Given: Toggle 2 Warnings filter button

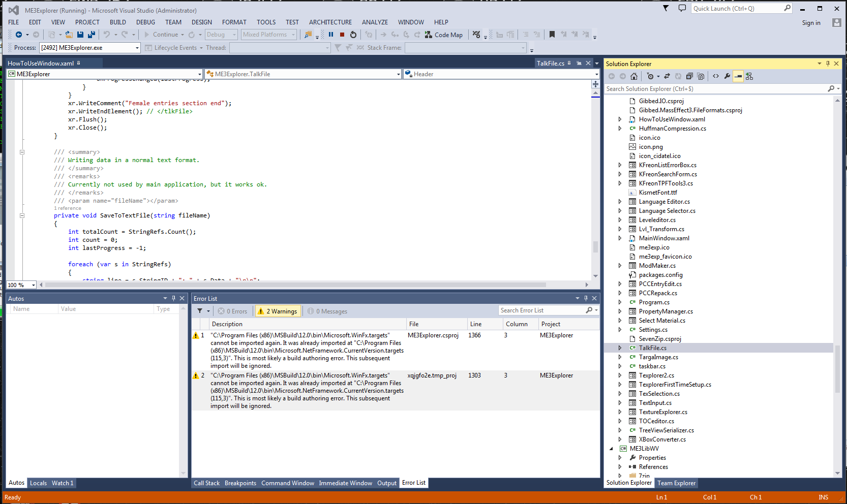Looking at the screenshot, I should point(278,311).
